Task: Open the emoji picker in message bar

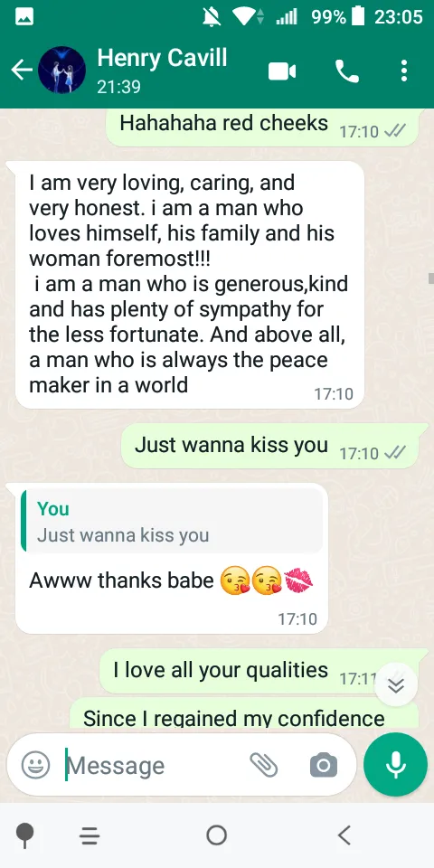Action: point(35,765)
